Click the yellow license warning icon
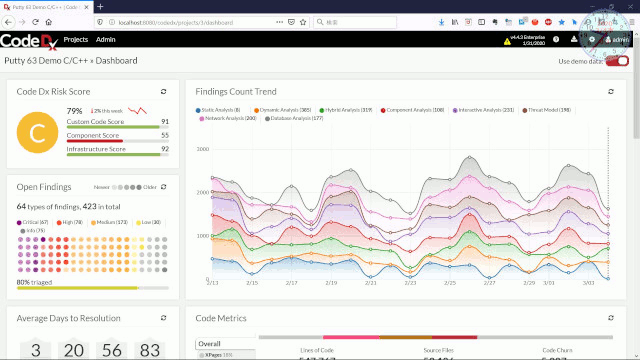Image resolution: width=640 pixels, height=360 pixels. (507, 41)
